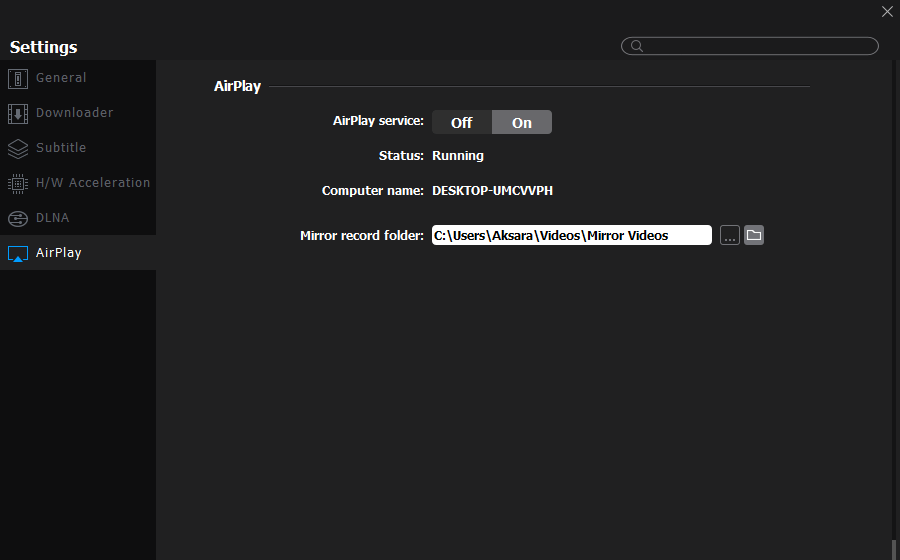The height and width of the screenshot is (560, 900).
Task: Click the AirPlay screen icon in sidebar
Action: [18, 253]
